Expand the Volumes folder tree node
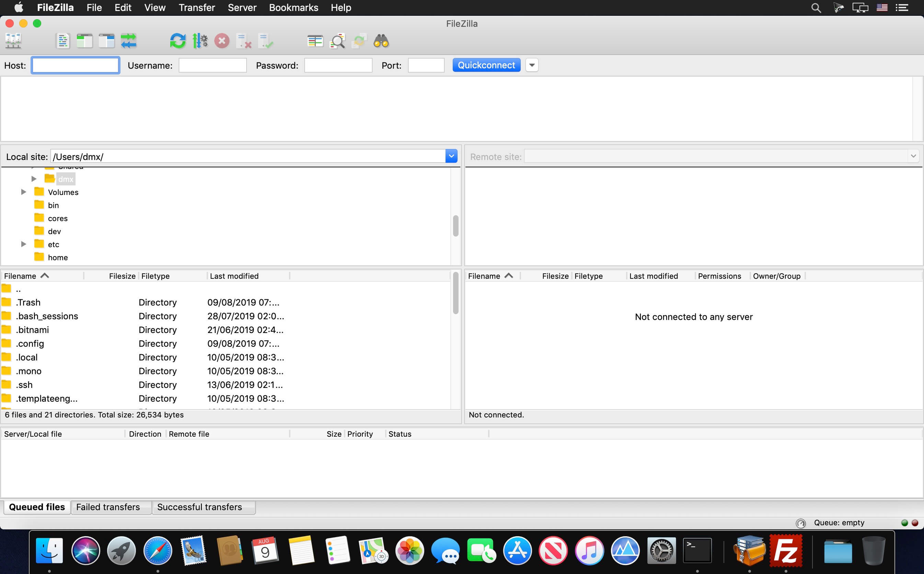The width and height of the screenshot is (924, 574). point(24,192)
